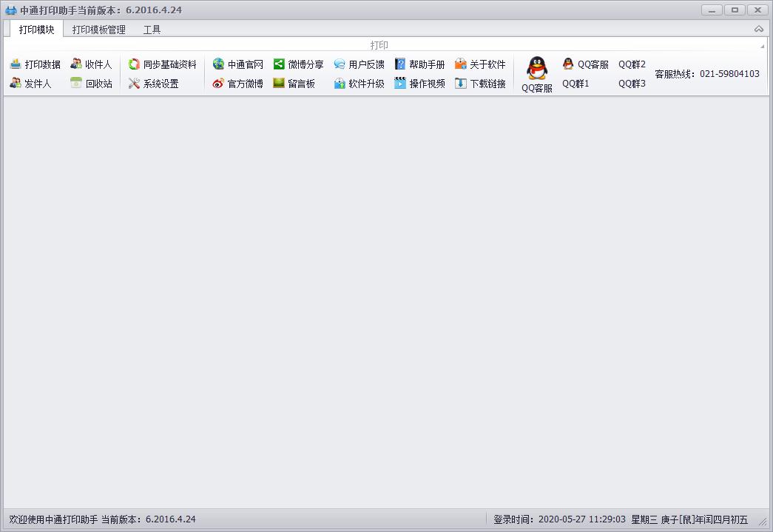Screen dimensions: 773x532
Task: Open the 回收站 recycle bin
Action: (x=91, y=84)
